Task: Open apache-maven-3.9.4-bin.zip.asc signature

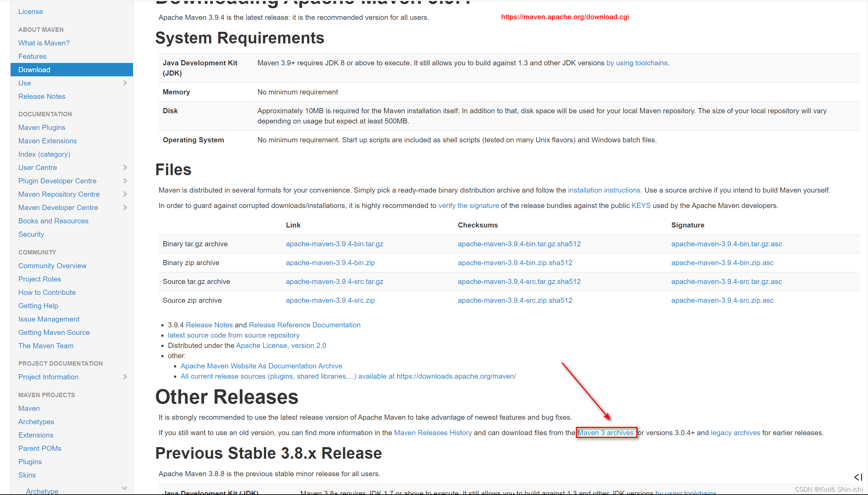Action: pyautogui.click(x=722, y=263)
